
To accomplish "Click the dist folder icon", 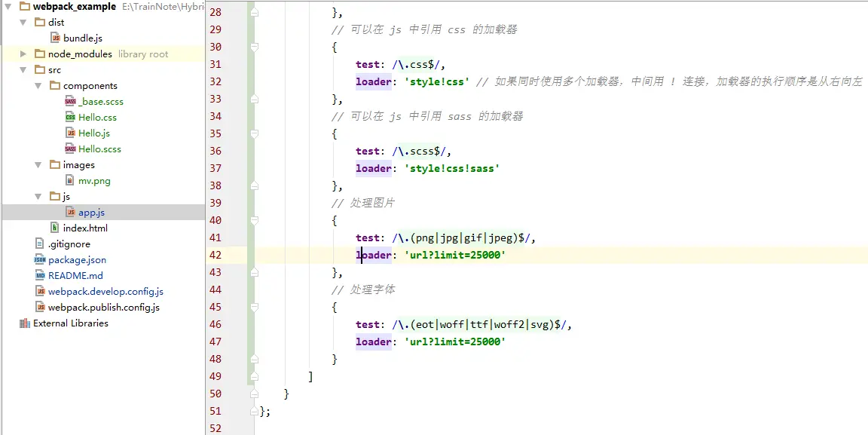I will point(39,23).
